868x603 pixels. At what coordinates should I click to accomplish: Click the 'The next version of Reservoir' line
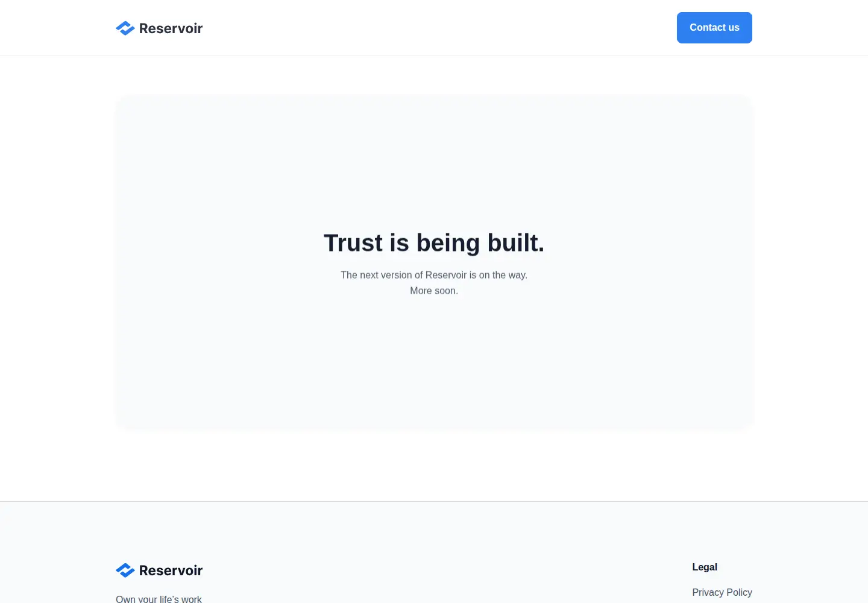434,275
